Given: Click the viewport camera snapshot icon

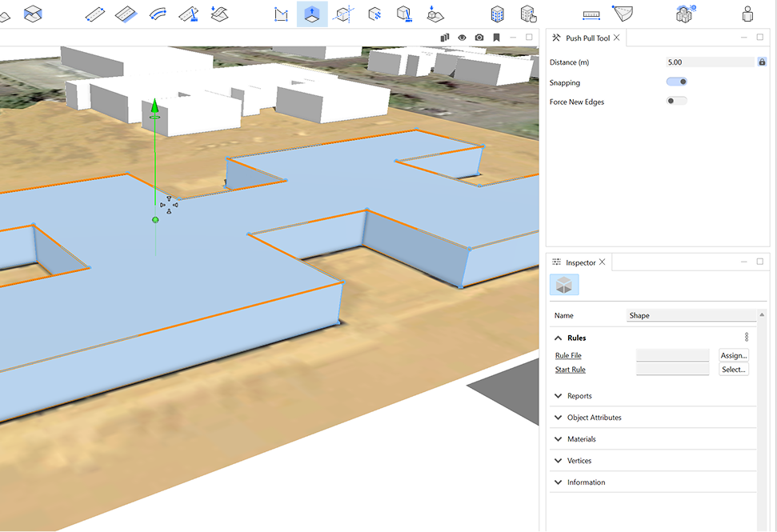Looking at the screenshot, I should point(479,38).
